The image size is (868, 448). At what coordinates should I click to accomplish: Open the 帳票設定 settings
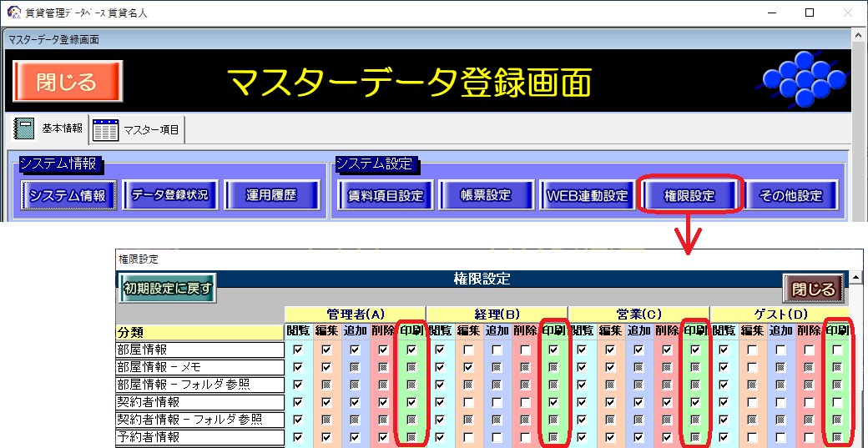coord(485,196)
